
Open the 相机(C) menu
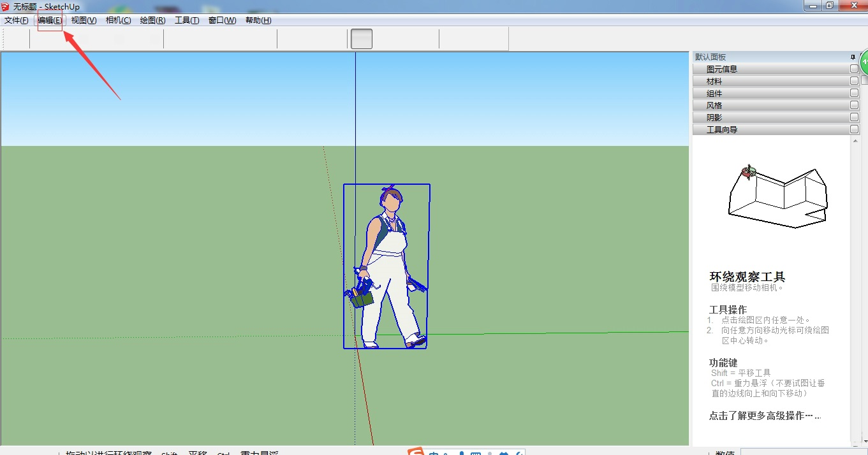pyautogui.click(x=118, y=20)
